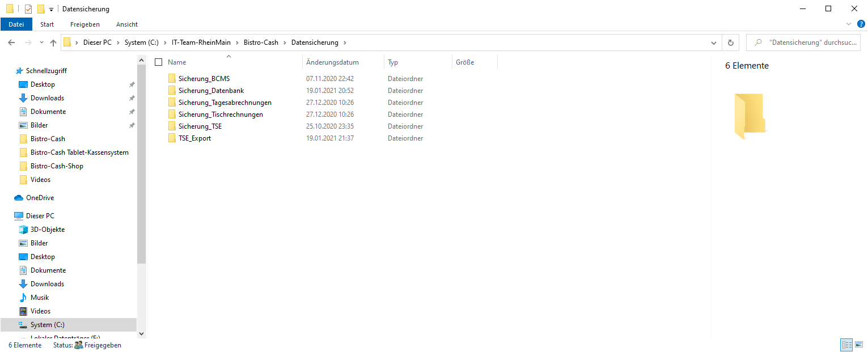Open Dokumente under Dieser PC
This screenshot has width=868, height=352.
48,270
